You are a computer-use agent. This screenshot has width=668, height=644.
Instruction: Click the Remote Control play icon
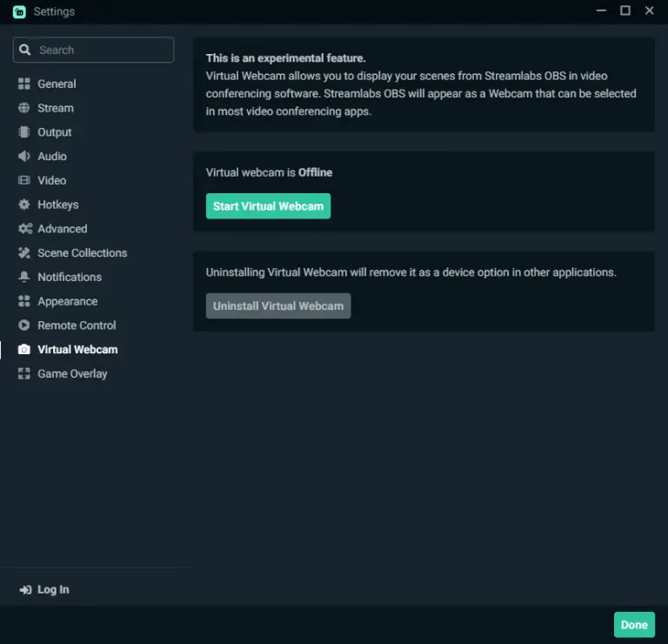click(24, 325)
